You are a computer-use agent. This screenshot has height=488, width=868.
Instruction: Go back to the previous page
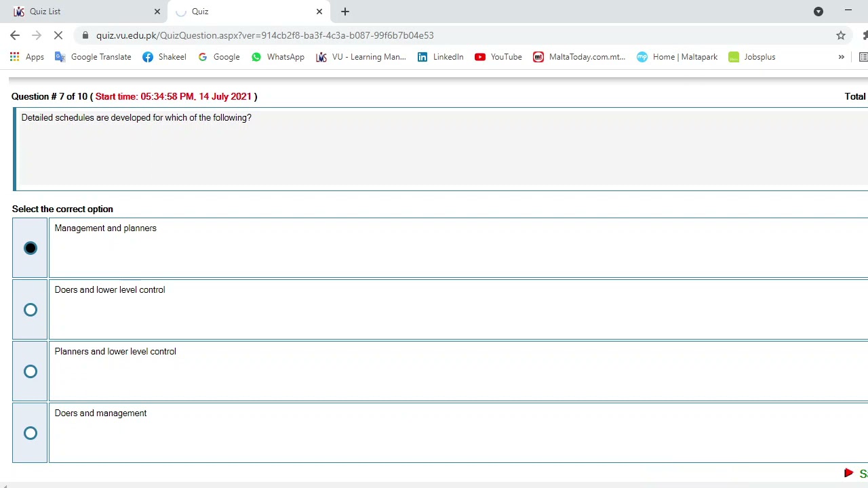[15, 35]
